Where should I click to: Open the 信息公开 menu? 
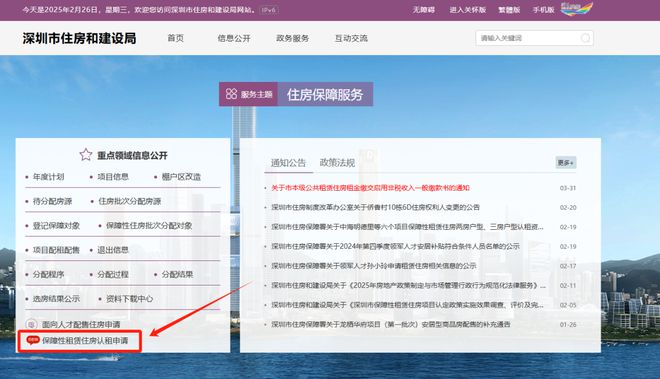coord(234,38)
